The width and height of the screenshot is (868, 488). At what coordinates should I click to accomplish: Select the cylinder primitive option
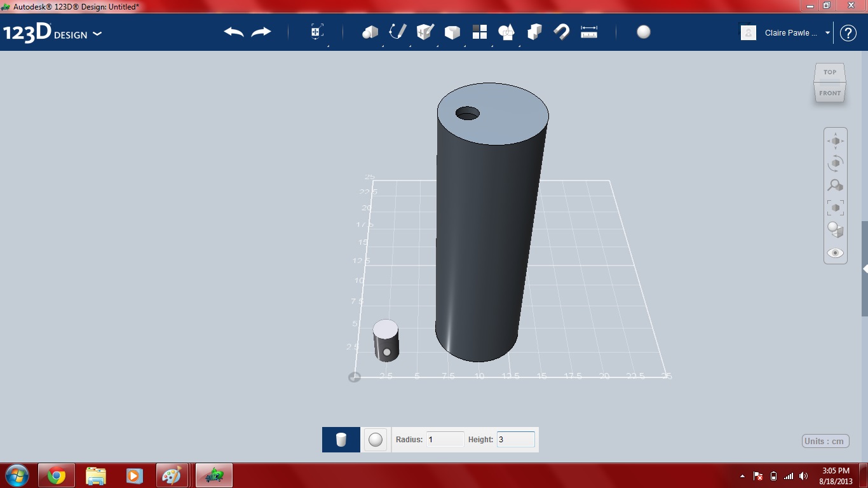pyautogui.click(x=341, y=440)
